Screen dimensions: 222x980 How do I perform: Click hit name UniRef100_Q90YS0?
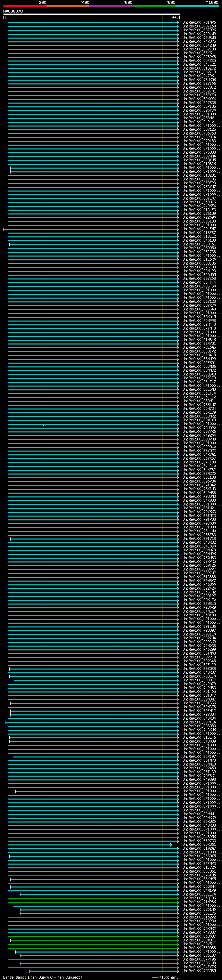(199, 110)
